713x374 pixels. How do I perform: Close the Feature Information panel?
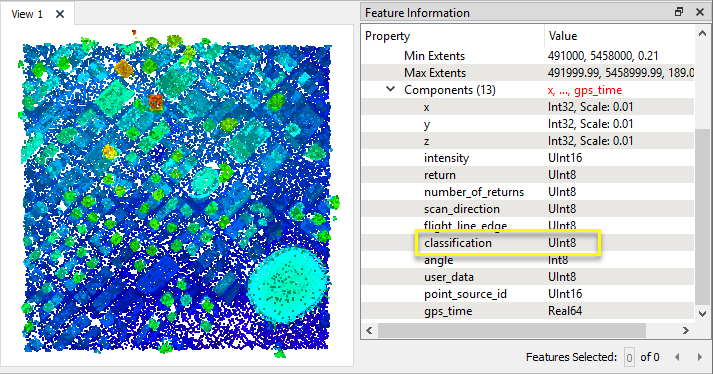click(x=700, y=12)
